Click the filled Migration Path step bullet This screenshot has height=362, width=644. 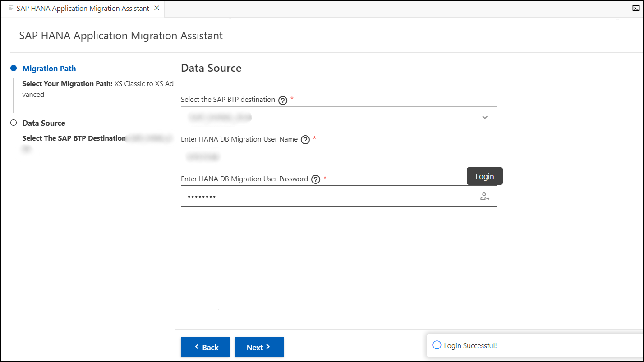[14, 68]
